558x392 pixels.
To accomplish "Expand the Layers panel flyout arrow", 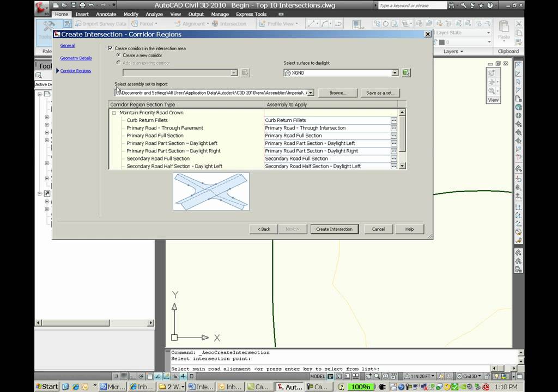I will [x=462, y=52].
